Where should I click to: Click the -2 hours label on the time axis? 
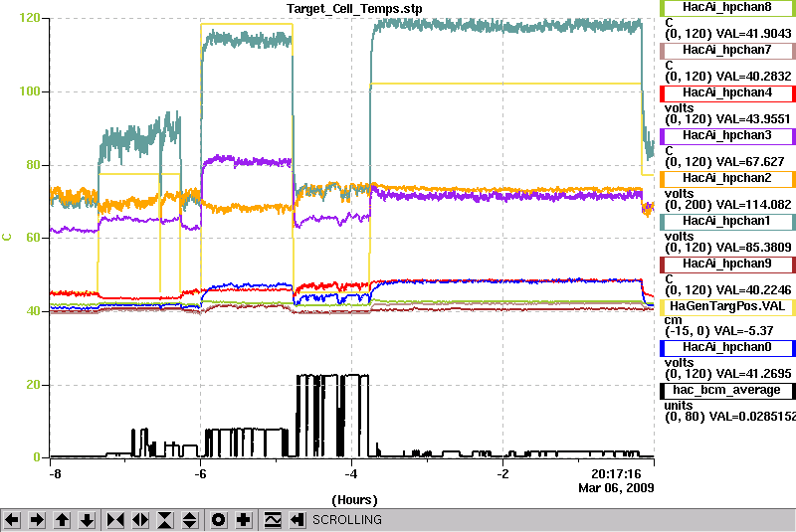(x=502, y=474)
